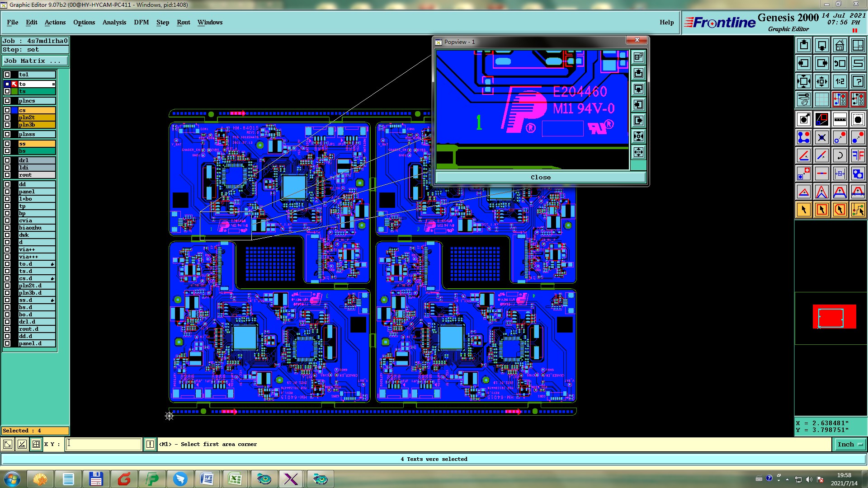Choose the rectangle area select cursor
The height and width of the screenshot is (488, 868).
point(821,210)
